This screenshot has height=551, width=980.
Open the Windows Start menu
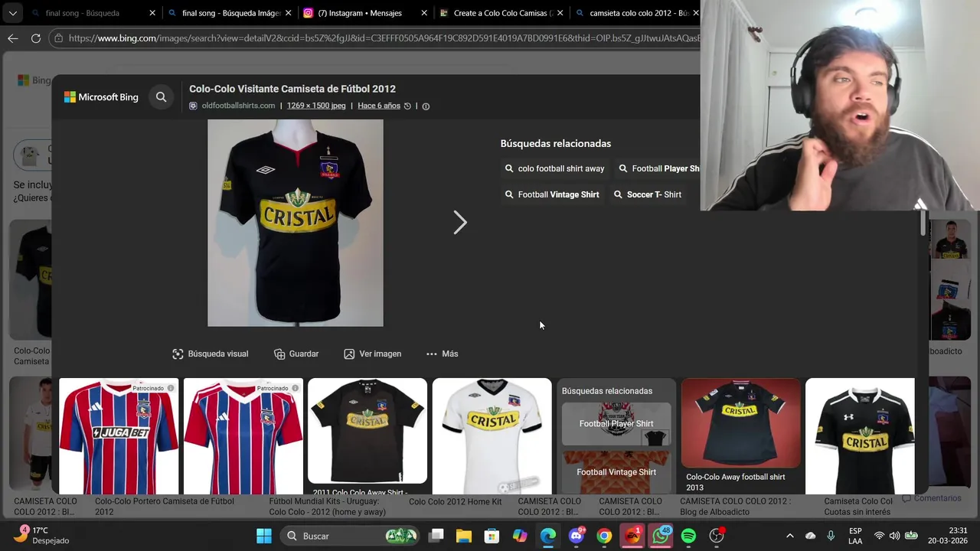point(264,536)
